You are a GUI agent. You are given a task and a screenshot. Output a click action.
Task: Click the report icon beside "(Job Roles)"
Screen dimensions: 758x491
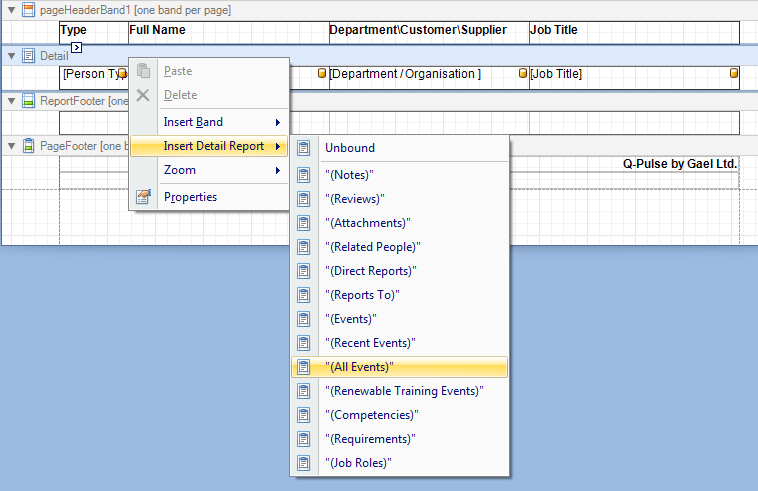304,462
